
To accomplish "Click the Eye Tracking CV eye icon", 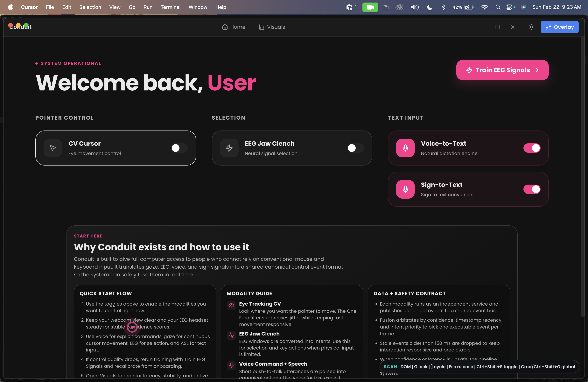I will point(231,305).
